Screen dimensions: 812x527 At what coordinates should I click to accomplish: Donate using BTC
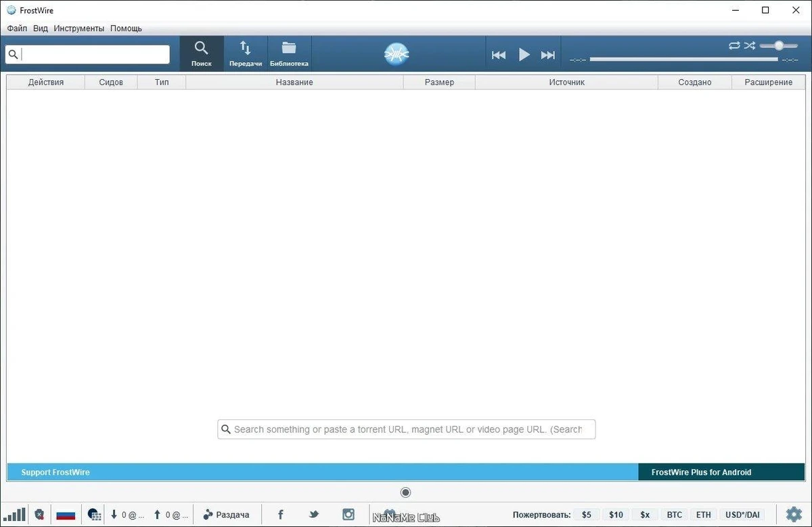pyautogui.click(x=675, y=515)
